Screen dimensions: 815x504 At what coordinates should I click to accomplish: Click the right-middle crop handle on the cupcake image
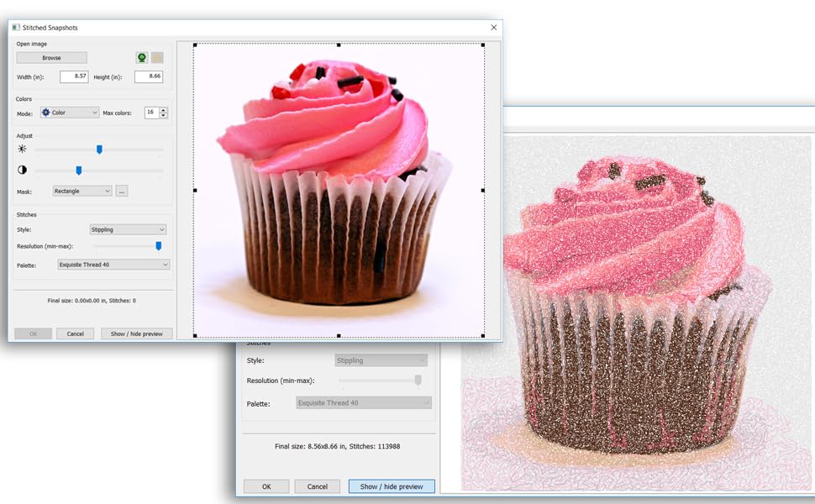483,191
